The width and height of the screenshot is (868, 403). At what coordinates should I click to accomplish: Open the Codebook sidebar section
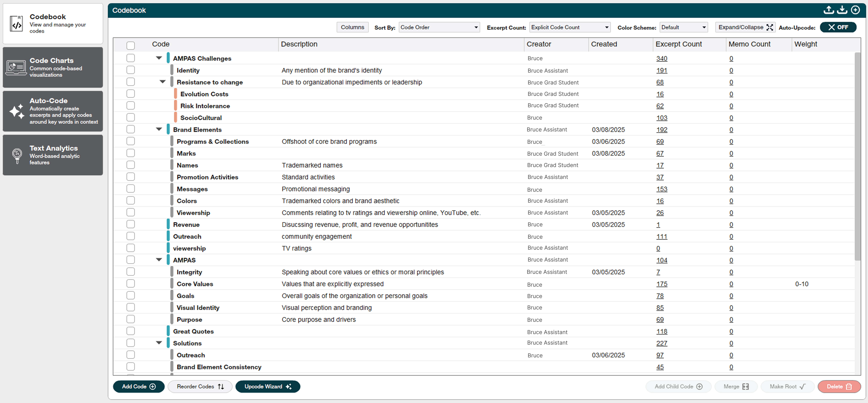(53, 24)
